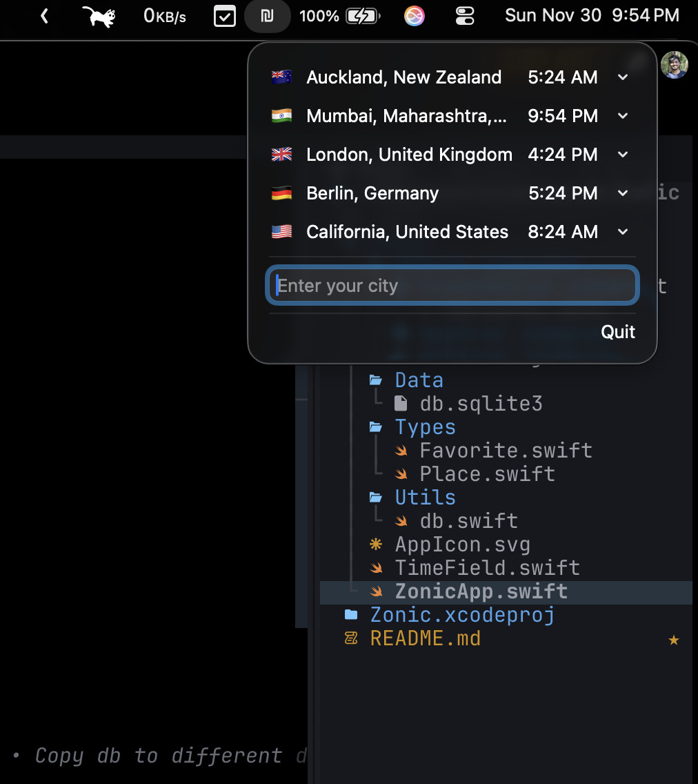Open the checkbox task app icon
Viewport: 698px width, 784px height.
[x=225, y=16]
